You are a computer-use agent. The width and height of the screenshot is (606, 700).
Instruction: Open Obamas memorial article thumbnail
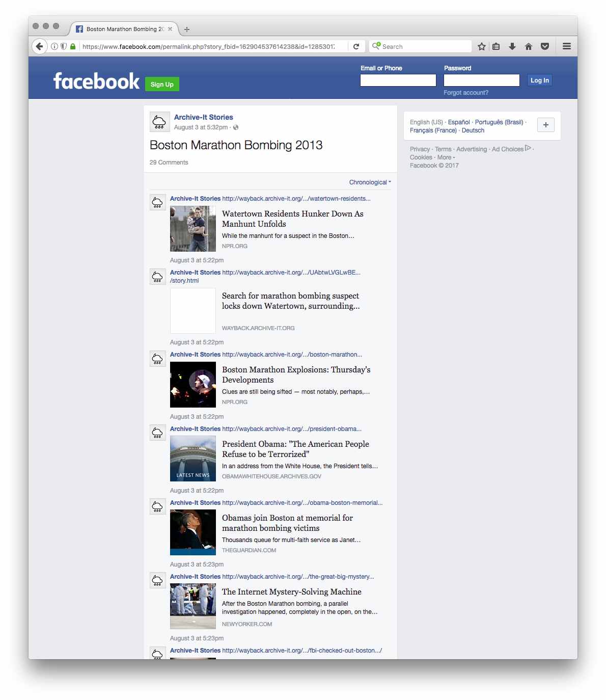coord(193,532)
